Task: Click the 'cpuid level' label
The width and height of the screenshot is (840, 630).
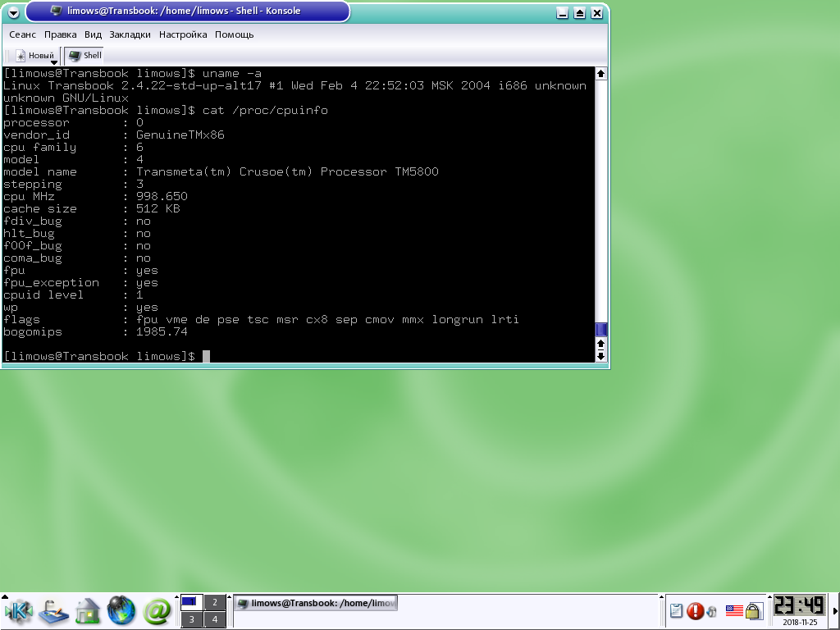Action: 43,295
